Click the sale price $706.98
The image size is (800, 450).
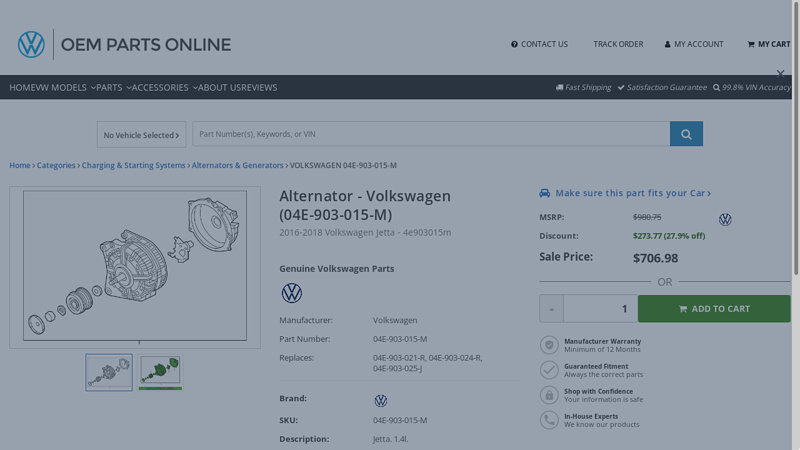[x=656, y=258]
